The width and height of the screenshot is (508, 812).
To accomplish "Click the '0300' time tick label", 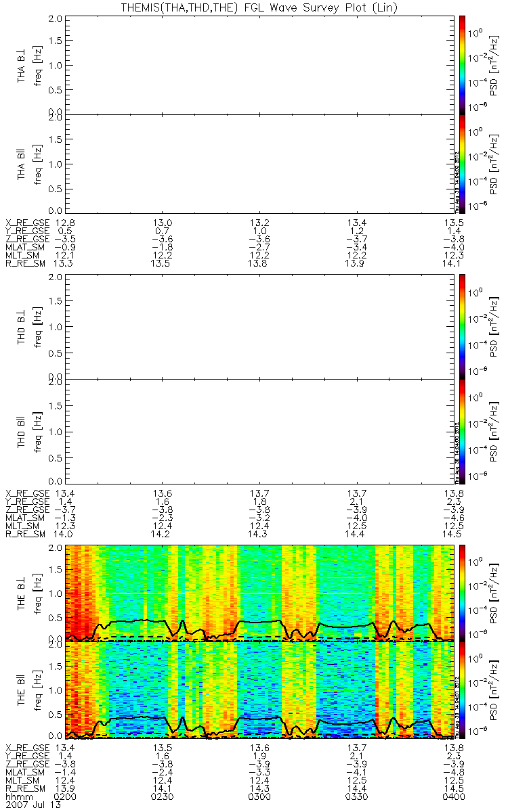I will tap(260, 798).
